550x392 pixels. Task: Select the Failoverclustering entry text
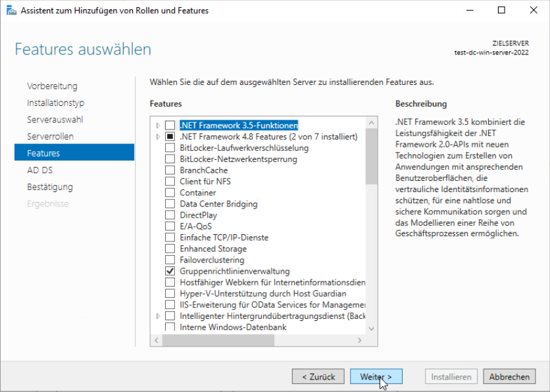tap(212, 260)
